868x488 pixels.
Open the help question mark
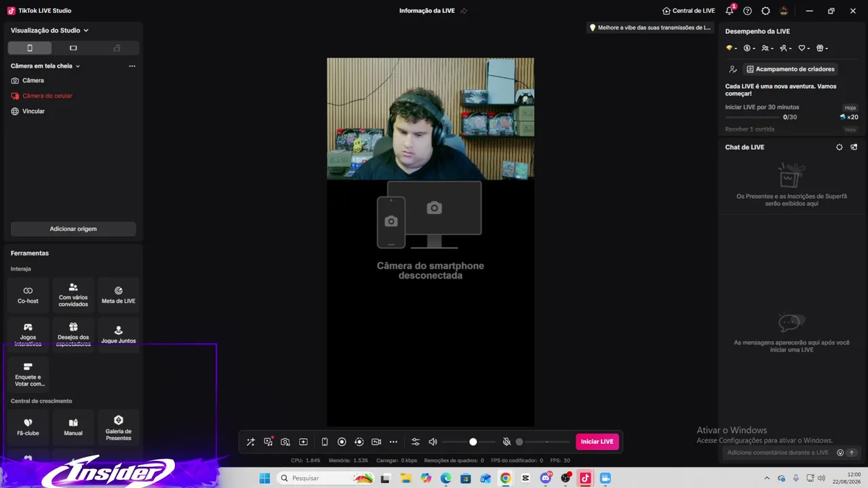[747, 11]
